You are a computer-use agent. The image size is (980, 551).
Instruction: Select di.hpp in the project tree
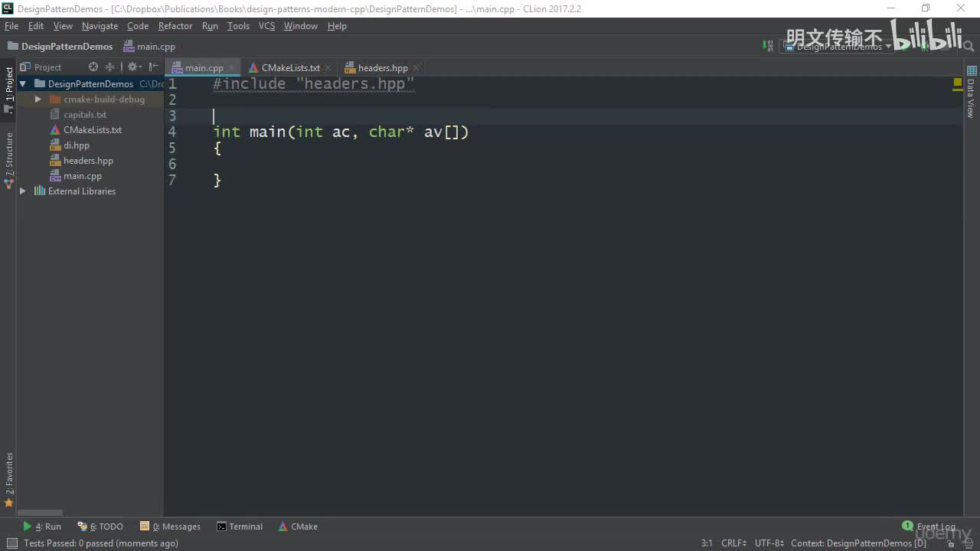coord(77,145)
